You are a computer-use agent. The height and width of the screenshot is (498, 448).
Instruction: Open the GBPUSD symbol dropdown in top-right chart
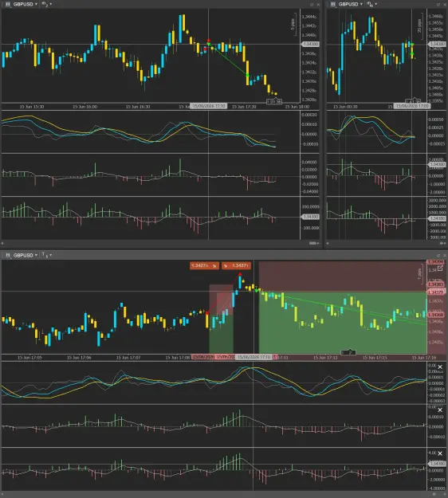pyautogui.click(x=350, y=4)
